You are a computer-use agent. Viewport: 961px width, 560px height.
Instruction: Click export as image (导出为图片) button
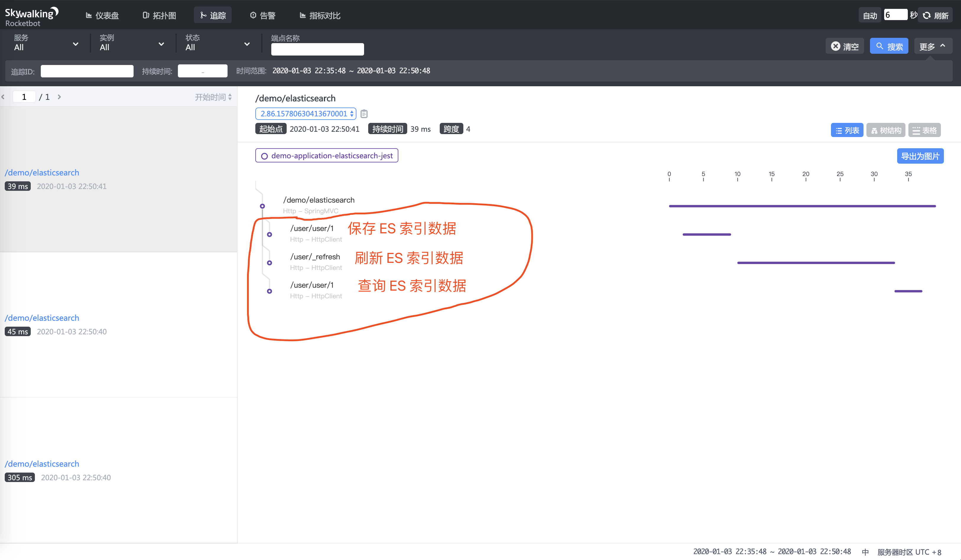pos(920,156)
